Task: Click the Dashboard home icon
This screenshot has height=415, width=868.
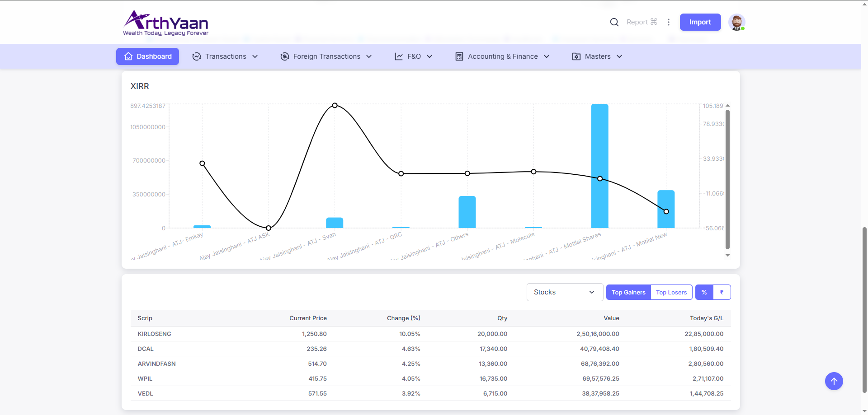Action: (x=128, y=56)
